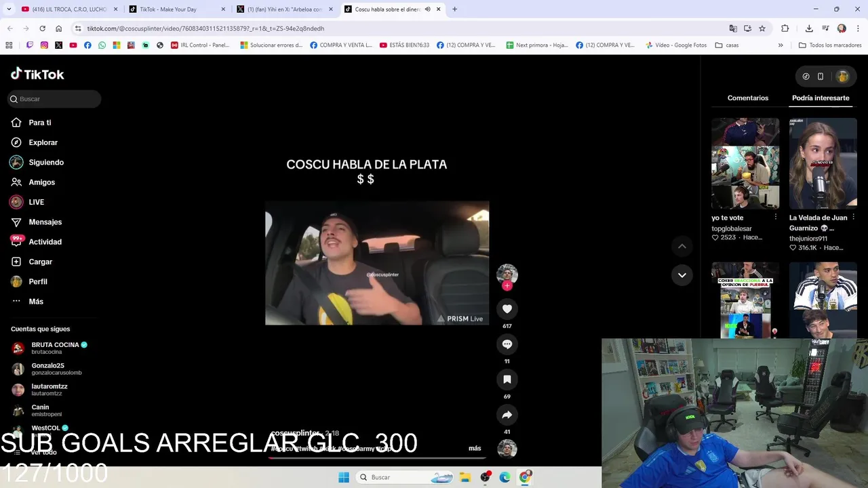The width and height of the screenshot is (868, 488).
Task: Follow coscusplinter via the red plus badge
Action: point(507,286)
